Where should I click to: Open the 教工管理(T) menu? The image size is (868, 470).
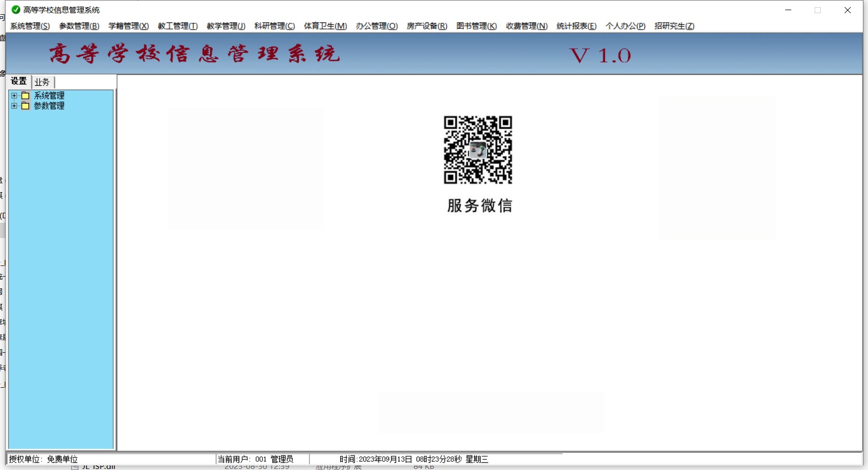click(x=177, y=26)
